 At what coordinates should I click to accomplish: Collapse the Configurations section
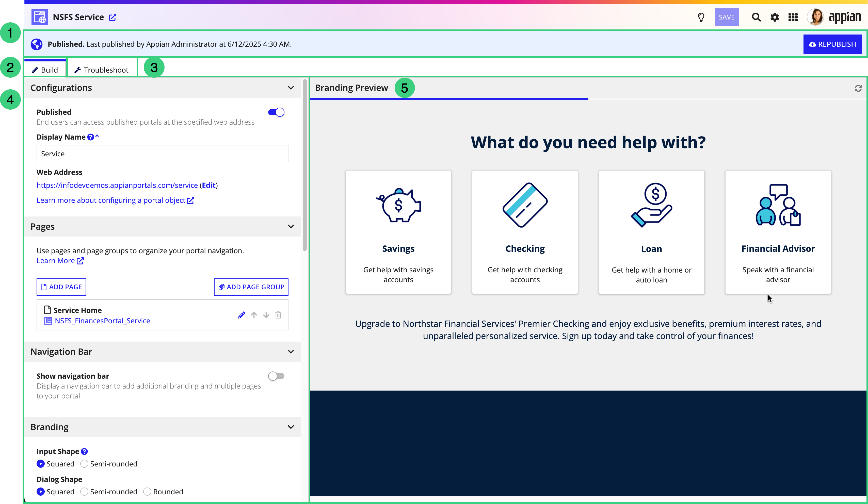291,88
